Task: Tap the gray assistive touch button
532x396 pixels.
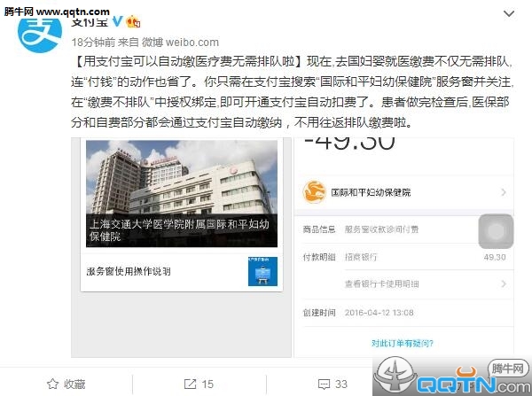Action: tap(496, 231)
